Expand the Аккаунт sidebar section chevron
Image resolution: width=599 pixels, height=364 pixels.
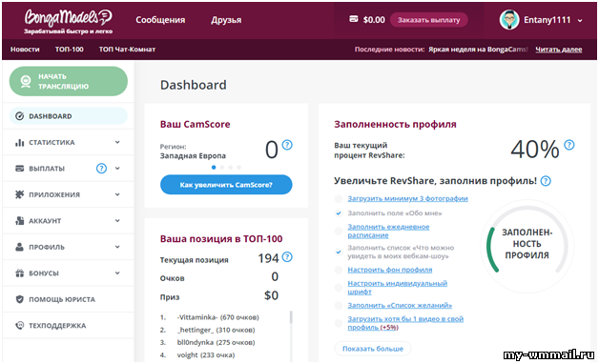point(117,220)
